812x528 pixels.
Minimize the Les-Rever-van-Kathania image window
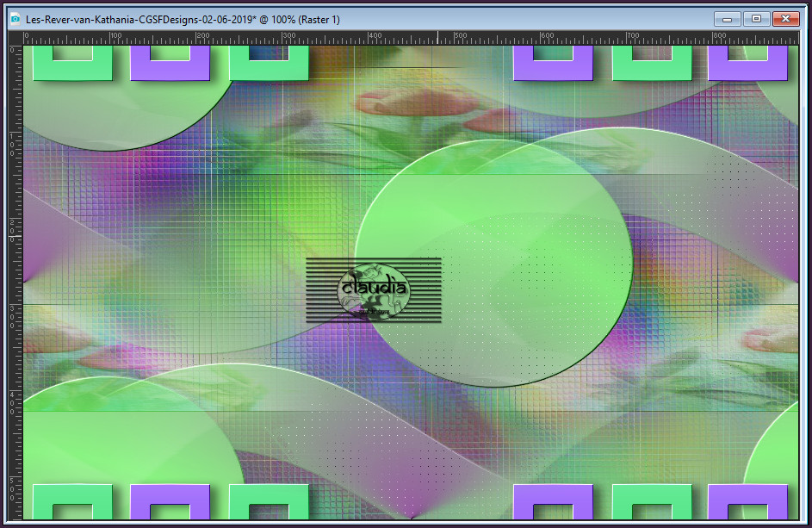727,19
